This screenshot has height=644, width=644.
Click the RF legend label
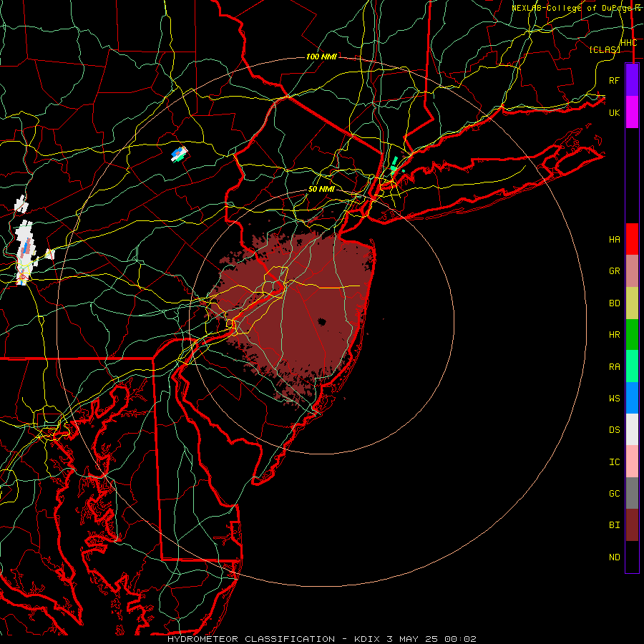[x=615, y=80]
